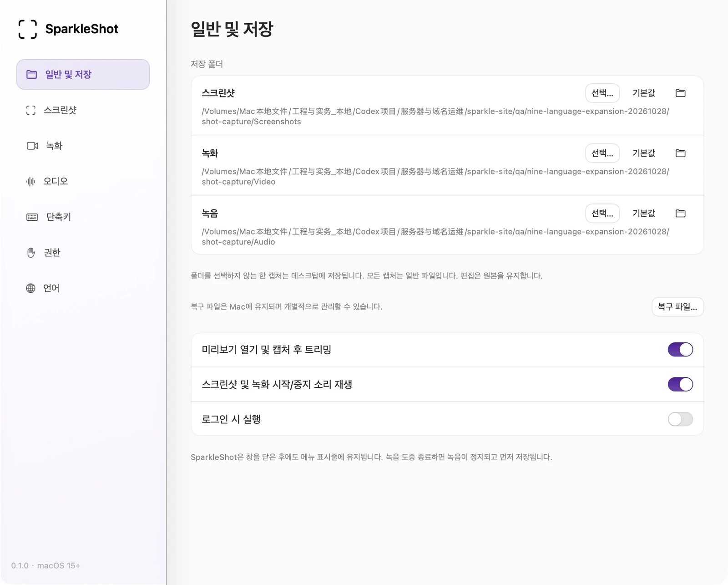Enable the 로그인 시 실행 switch

coord(680,419)
